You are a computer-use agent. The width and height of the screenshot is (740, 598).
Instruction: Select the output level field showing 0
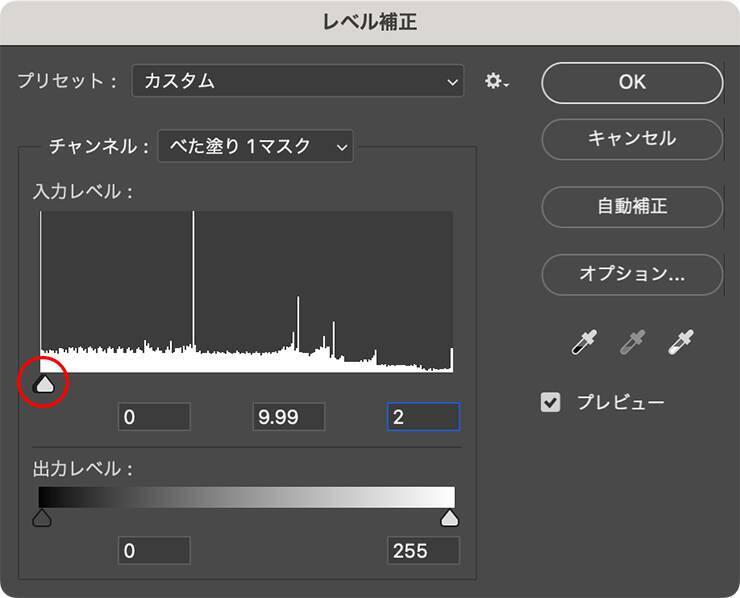(x=154, y=550)
